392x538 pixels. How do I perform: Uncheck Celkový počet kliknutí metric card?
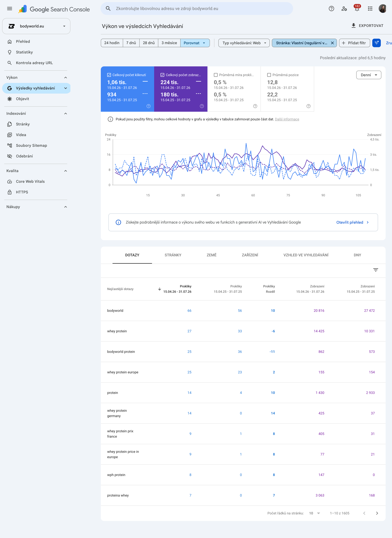click(x=109, y=75)
